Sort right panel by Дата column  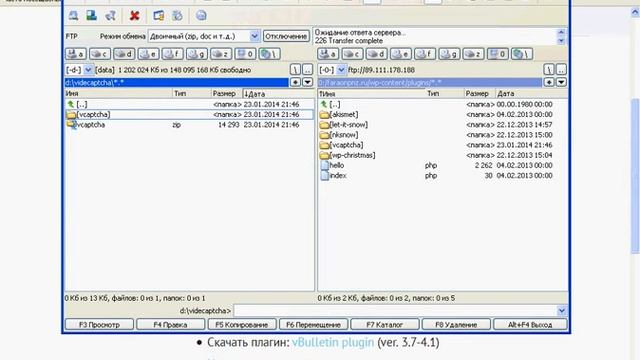531,93
